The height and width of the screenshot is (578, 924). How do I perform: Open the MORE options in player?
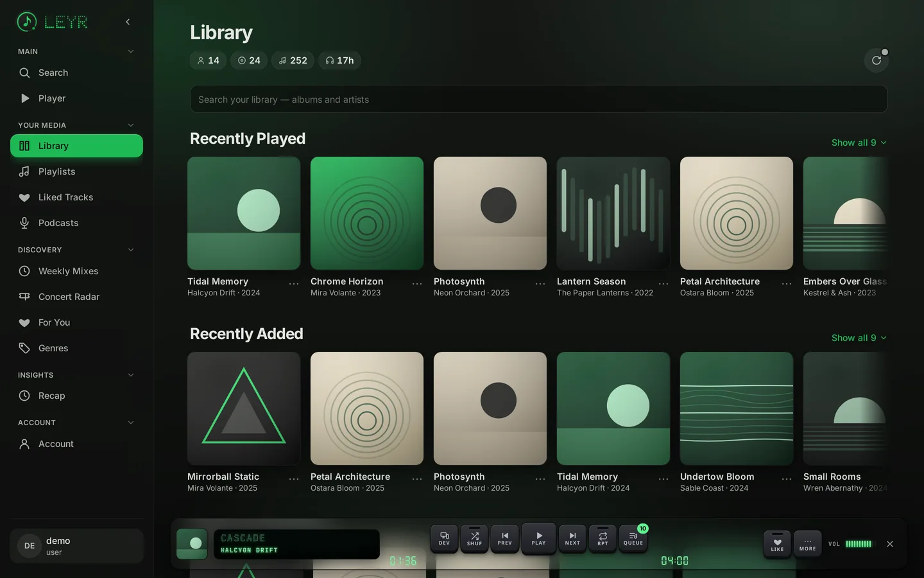coord(808,544)
